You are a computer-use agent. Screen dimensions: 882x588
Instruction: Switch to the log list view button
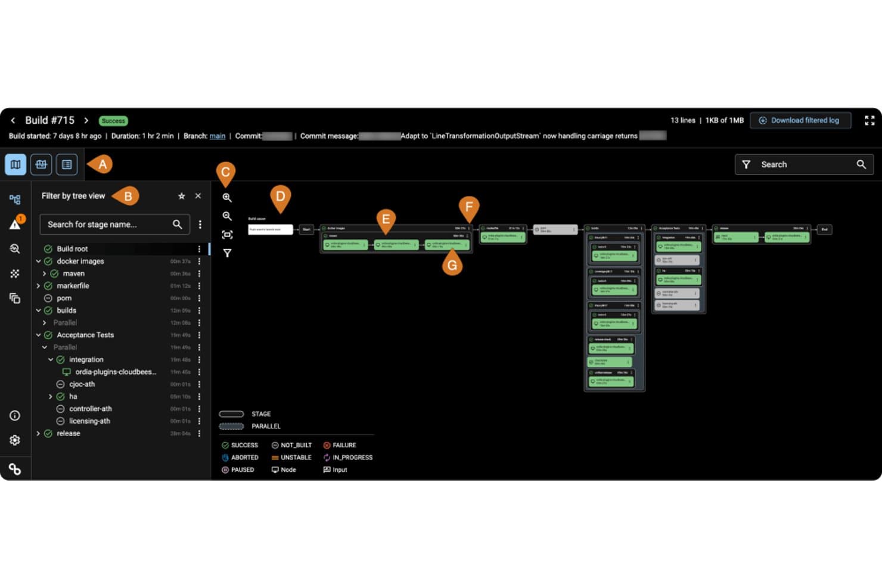point(67,164)
